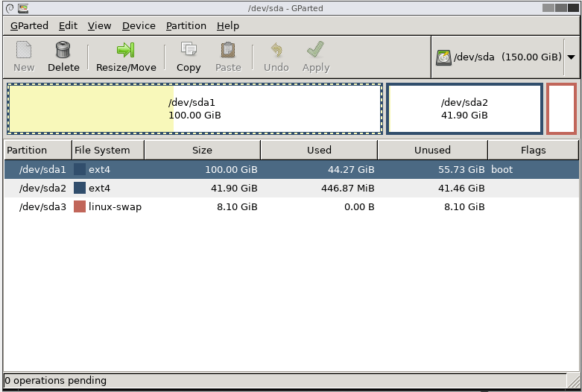Viewport: 582px width, 392px height.
Task: Sort by the Used column header
Action: point(319,150)
